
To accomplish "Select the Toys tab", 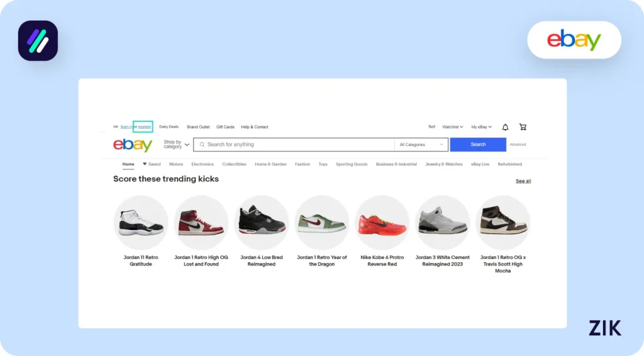I will coord(323,164).
